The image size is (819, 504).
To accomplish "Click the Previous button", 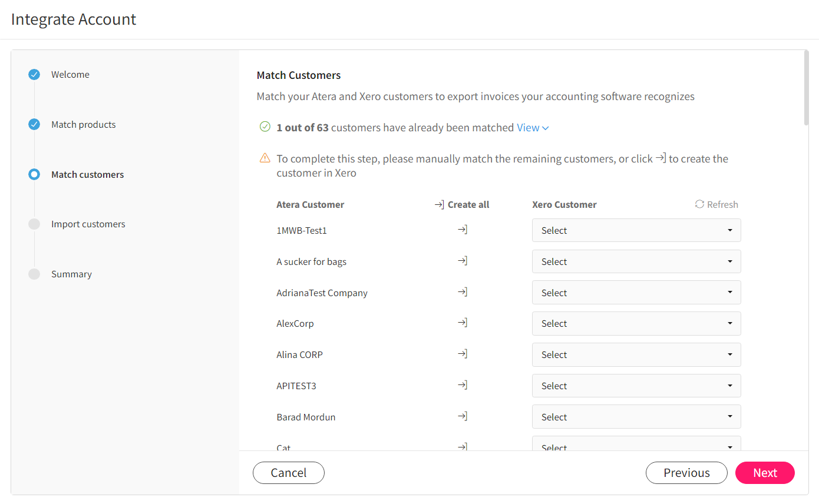I will [687, 473].
